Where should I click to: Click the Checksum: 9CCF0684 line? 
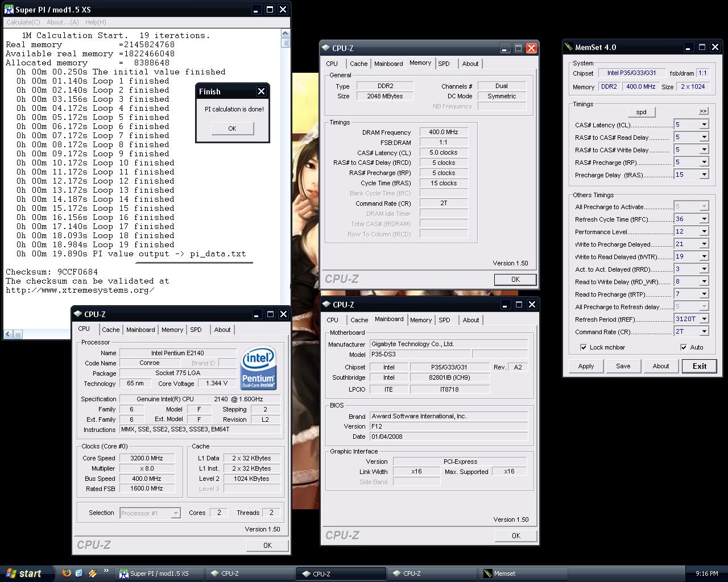pos(52,272)
